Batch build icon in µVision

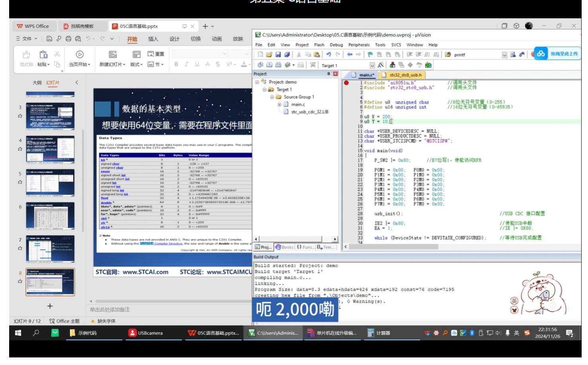[x=287, y=65]
